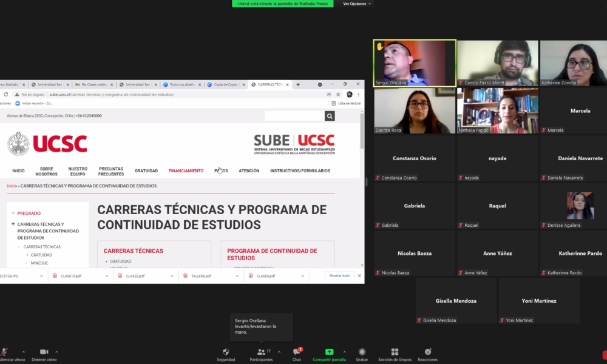Click the web page vertical scrollbar
Screen dimensions: 607x364
(x=362, y=132)
